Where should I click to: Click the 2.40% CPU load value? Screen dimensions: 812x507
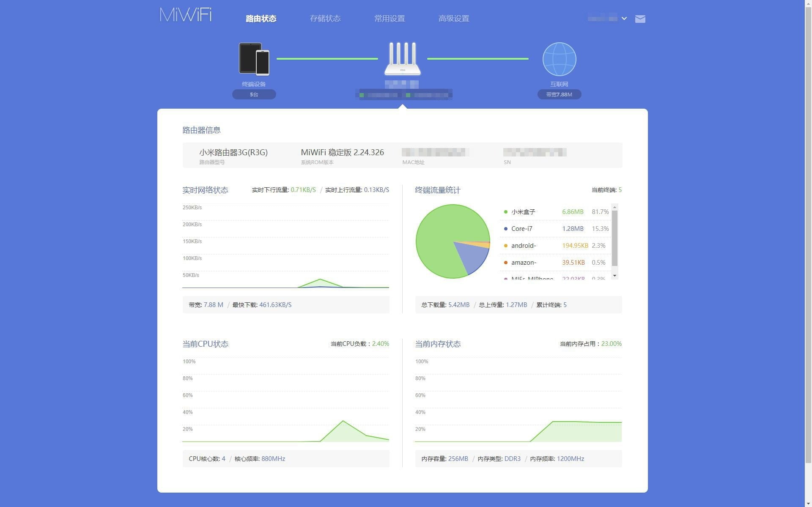click(x=381, y=344)
